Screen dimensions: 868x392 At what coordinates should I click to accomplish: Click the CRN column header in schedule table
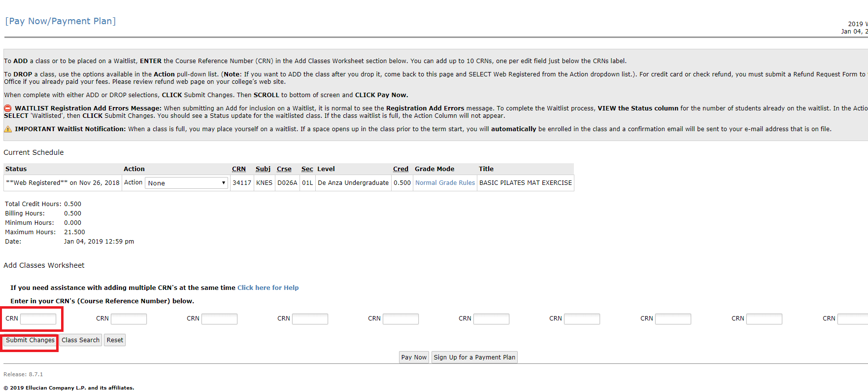239,169
